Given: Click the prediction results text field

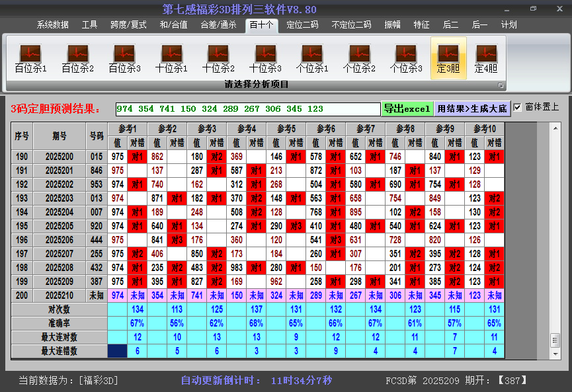Looking at the screenshot, I should pyautogui.click(x=248, y=108).
